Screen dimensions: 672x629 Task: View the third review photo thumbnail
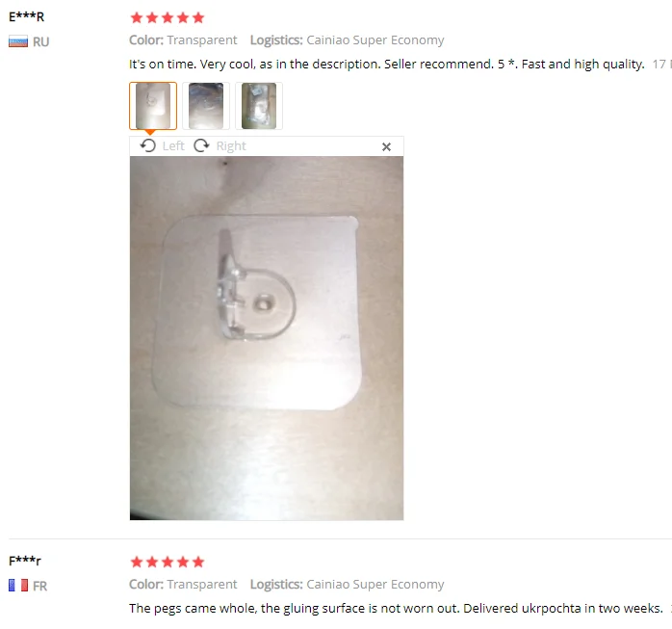259,106
